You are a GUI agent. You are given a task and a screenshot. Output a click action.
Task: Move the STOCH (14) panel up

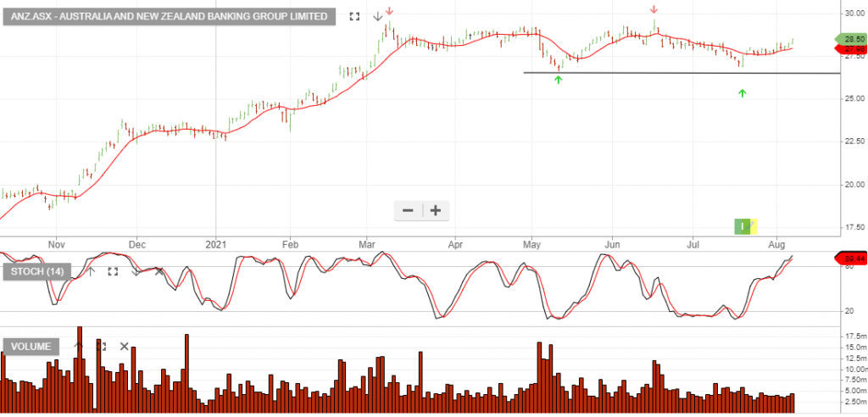91,271
